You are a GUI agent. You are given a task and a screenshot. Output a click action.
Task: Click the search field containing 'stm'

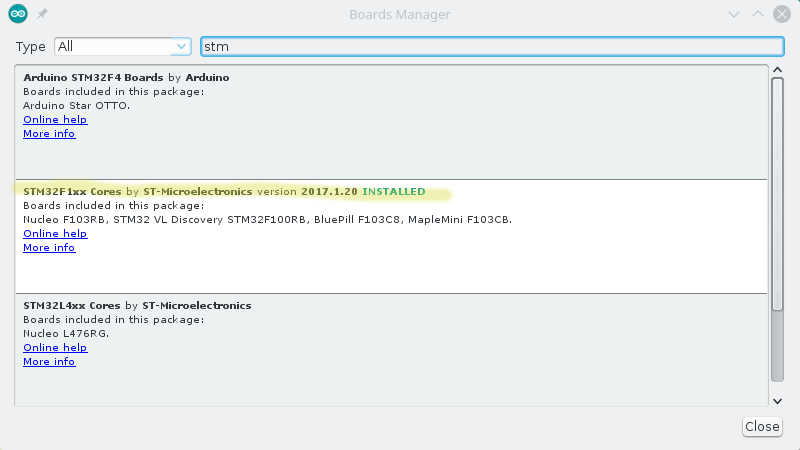pyautogui.click(x=490, y=46)
